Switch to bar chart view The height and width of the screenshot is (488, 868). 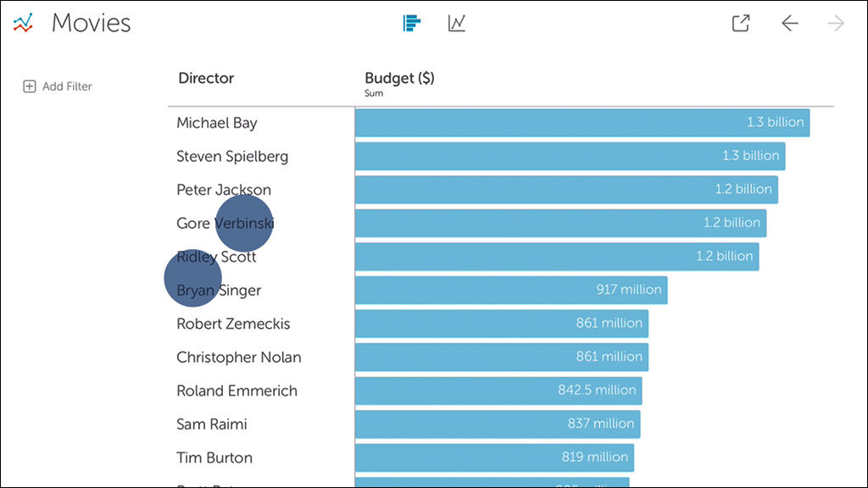pyautogui.click(x=412, y=23)
